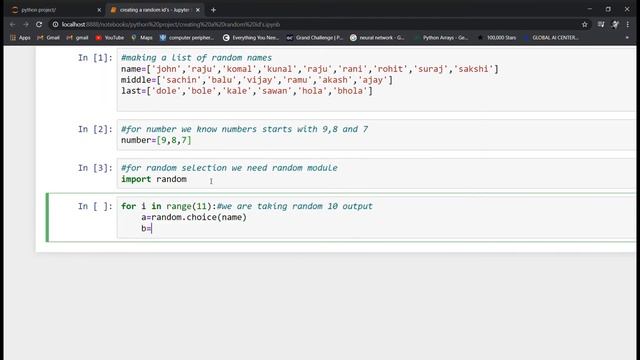Click the 'number=[9,8,7]' code line
The height and width of the screenshot is (360, 640).
(156, 140)
